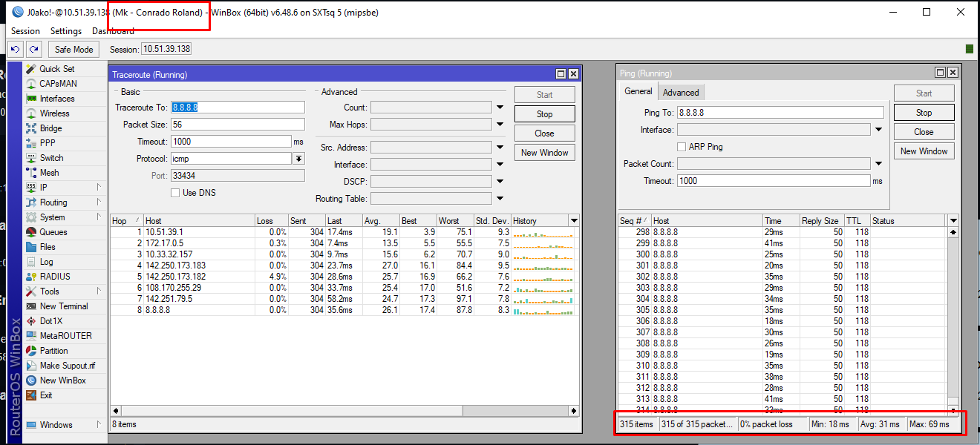Stop the running Traceroute
Viewport: 980px width, 445px height.
[x=544, y=114]
